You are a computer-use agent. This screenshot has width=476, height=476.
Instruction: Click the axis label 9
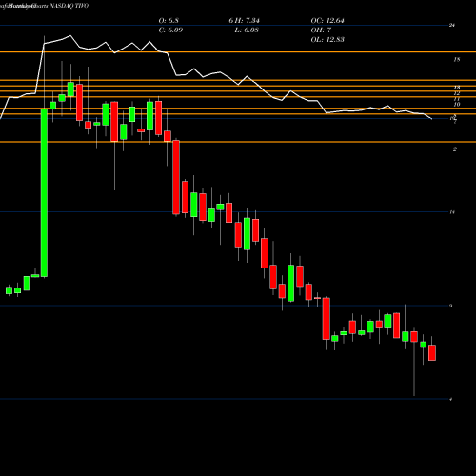451,306
